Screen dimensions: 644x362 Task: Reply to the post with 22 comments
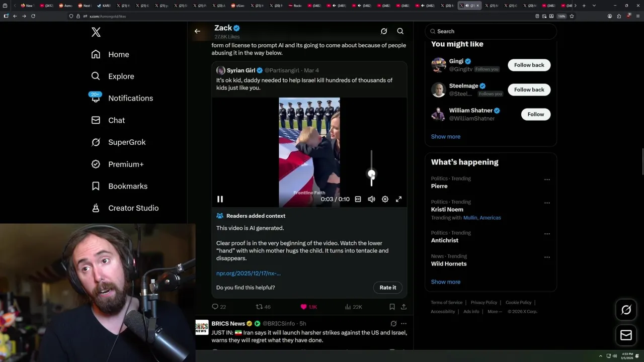219,307
